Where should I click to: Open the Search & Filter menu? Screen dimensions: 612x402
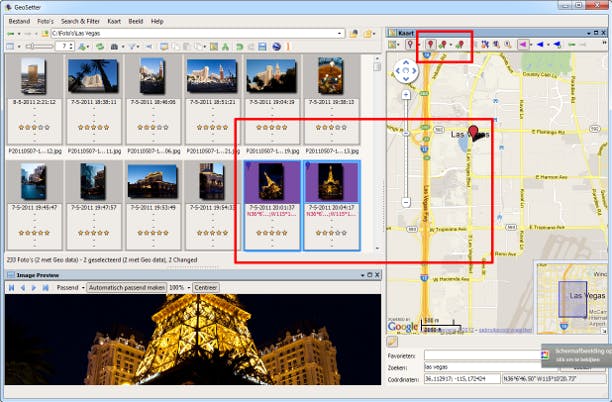click(x=80, y=21)
